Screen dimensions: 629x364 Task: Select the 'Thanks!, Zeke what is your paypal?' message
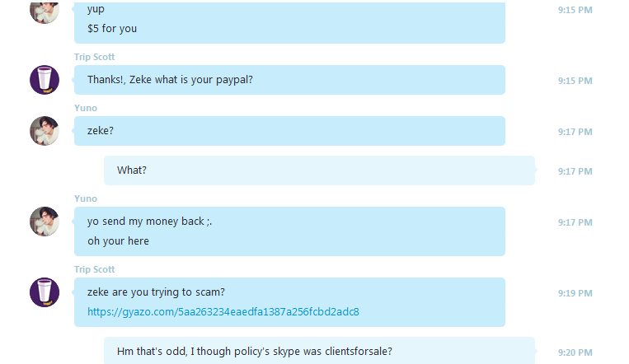pyautogui.click(x=289, y=80)
